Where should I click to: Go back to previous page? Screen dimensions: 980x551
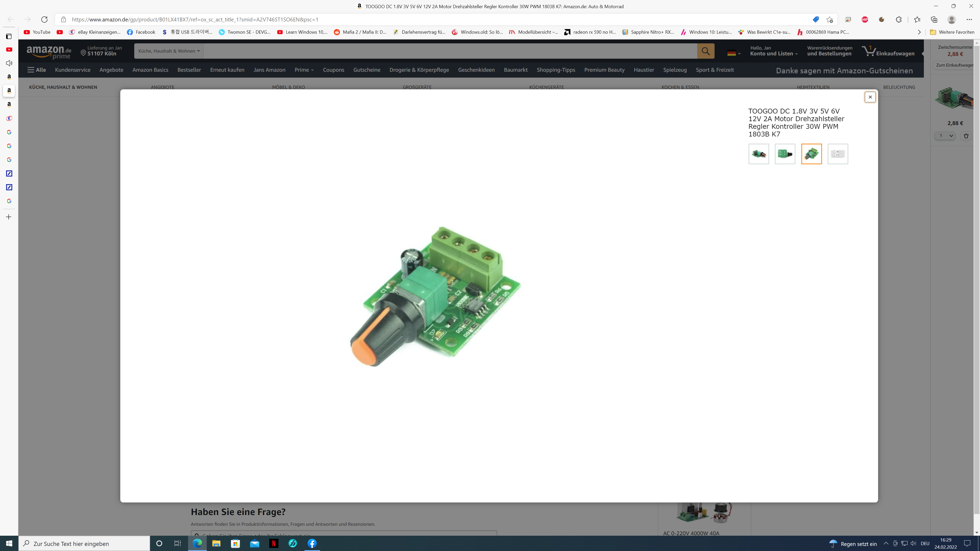[11, 19]
